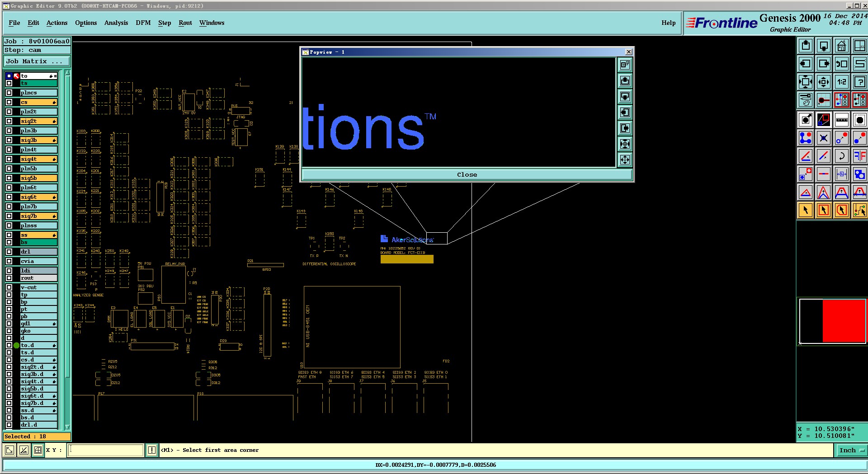Select the rout layer name
868x474 pixels.
pyautogui.click(x=38, y=278)
